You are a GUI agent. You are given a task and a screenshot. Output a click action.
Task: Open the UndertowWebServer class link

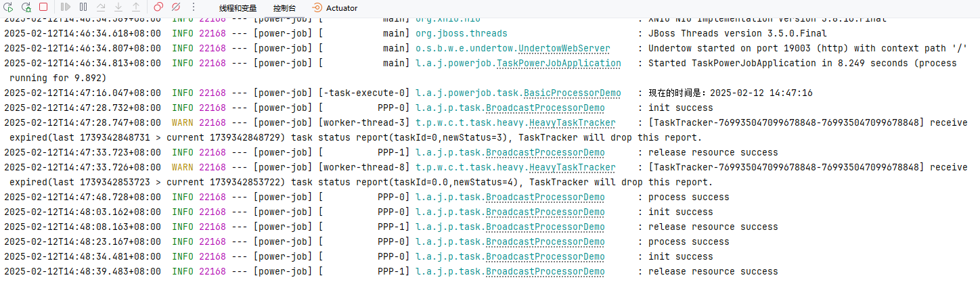(564, 49)
